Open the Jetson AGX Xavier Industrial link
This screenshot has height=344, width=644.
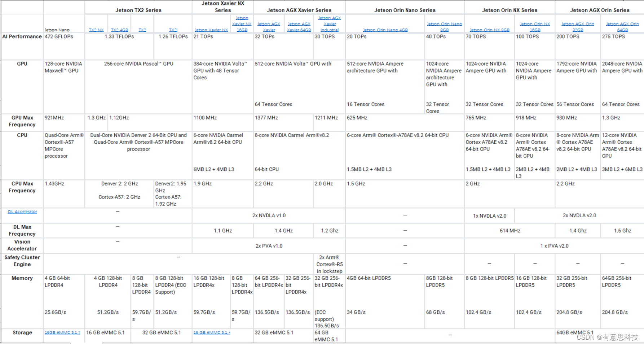(x=330, y=24)
